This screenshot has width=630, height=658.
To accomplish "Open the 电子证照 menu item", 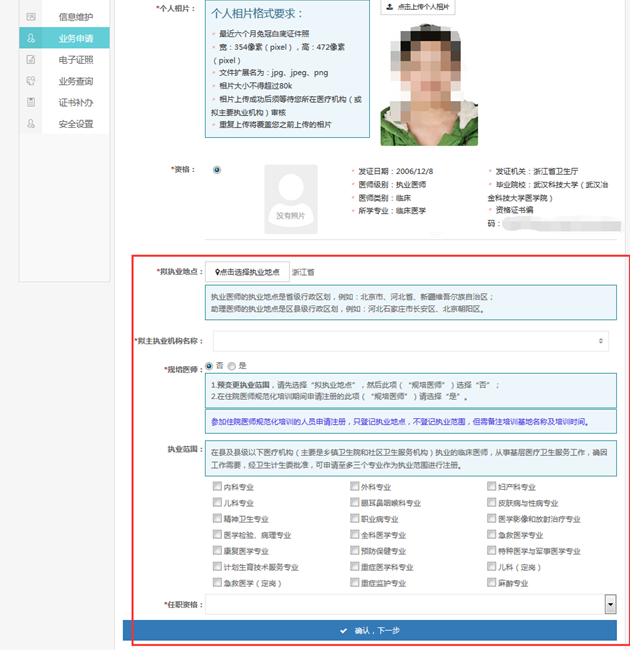I will [x=75, y=60].
